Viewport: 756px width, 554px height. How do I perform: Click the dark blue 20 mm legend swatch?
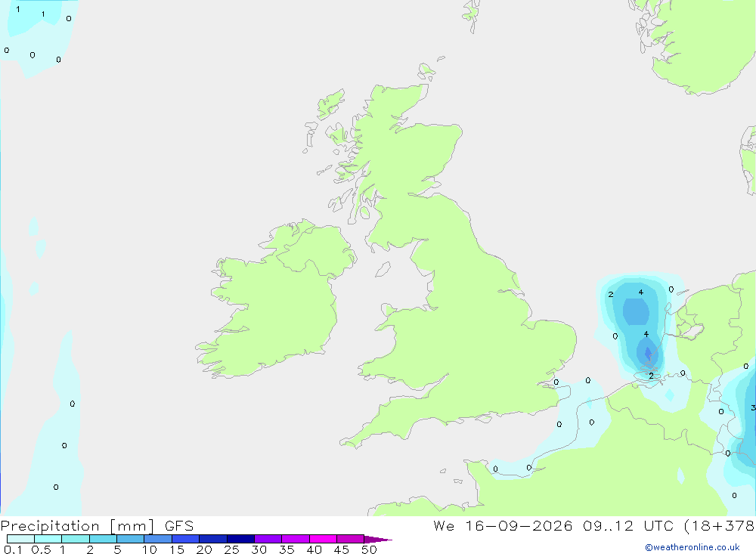click(212, 539)
